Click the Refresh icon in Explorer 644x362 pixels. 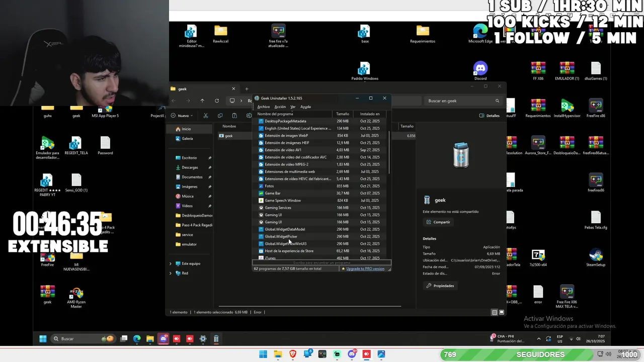click(217, 101)
